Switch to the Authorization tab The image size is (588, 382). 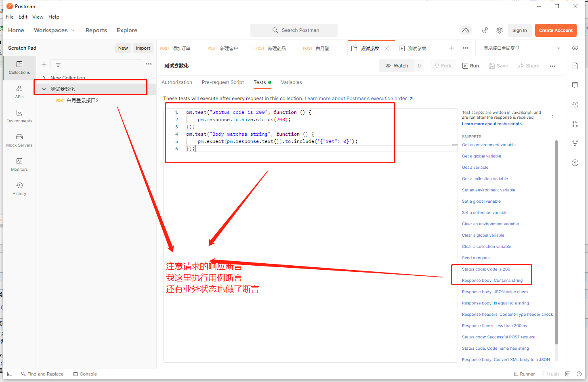point(177,82)
